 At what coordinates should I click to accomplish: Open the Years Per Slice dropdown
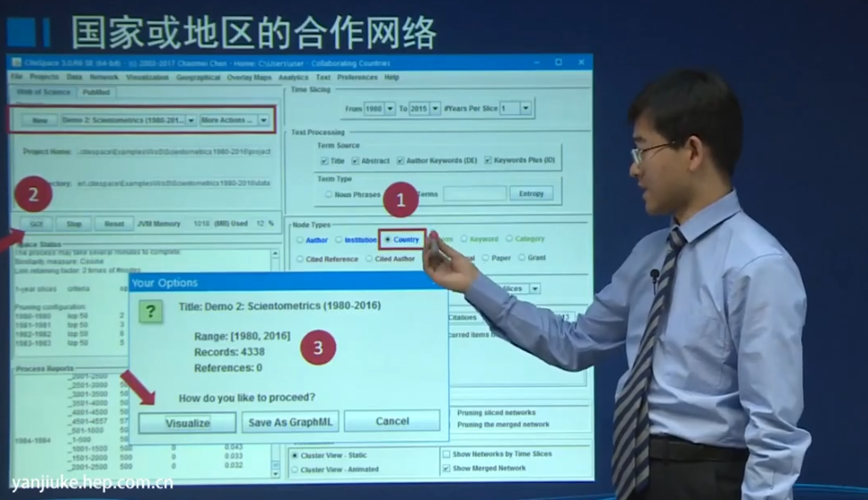point(525,108)
